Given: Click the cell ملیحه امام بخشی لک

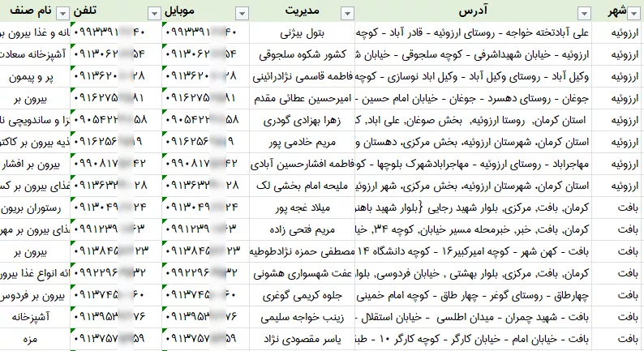Looking at the screenshot, I should click(x=302, y=186).
